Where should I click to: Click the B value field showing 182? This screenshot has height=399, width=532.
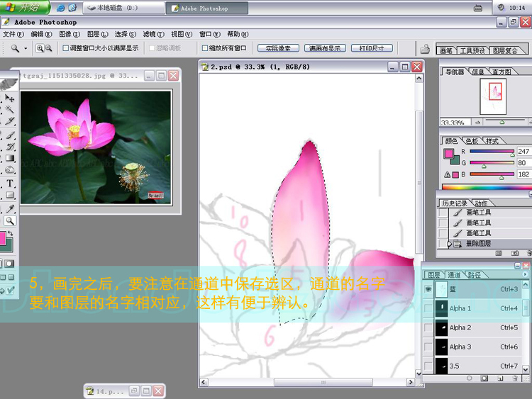pos(524,174)
